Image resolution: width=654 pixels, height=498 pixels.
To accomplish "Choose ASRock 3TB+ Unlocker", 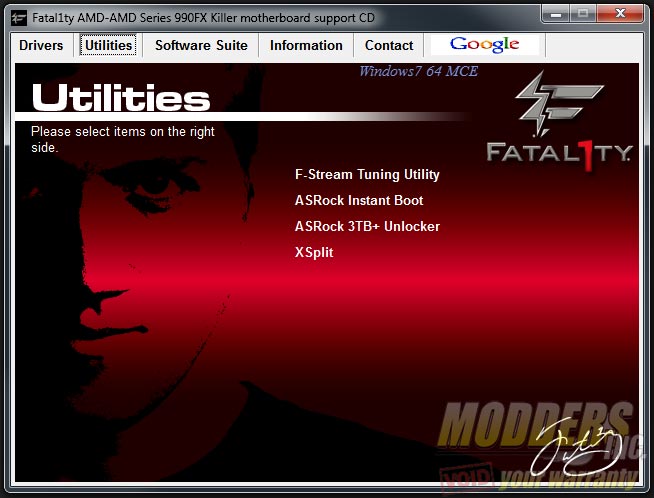I will [367, 226].
